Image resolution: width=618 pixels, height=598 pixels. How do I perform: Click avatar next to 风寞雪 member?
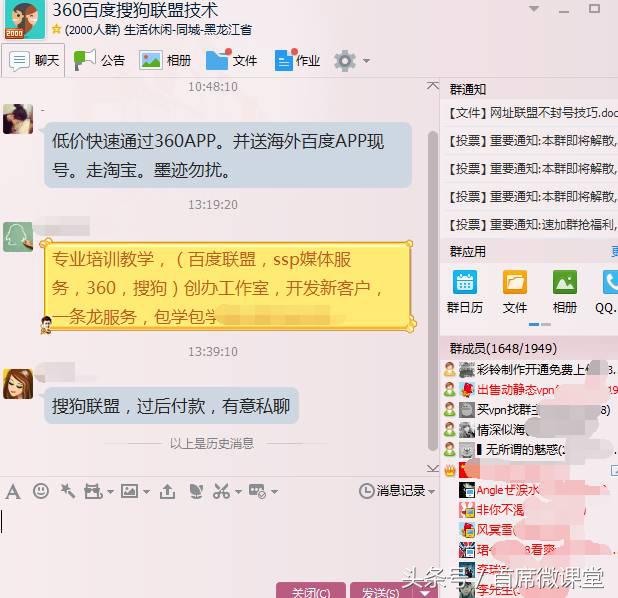(467, 529)
